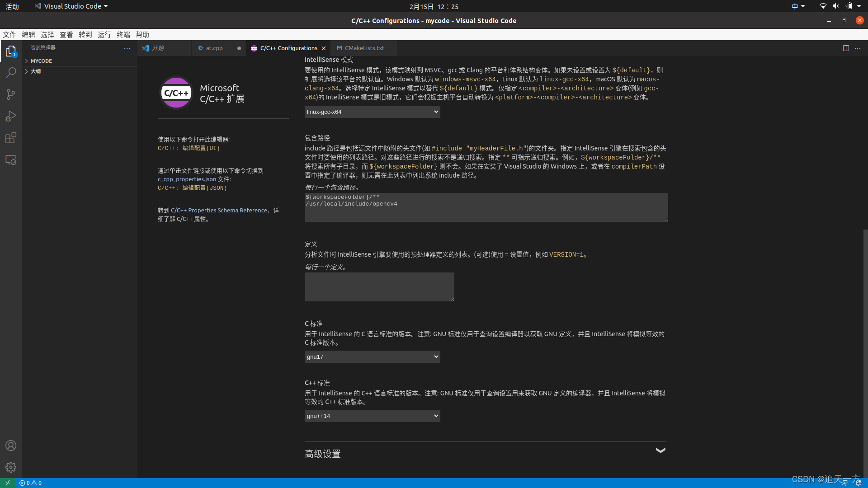The width and height of the screenshot is (868, 488).
Task: Click the remote connection indicator in status bar
Action: [x=7, y=483]
